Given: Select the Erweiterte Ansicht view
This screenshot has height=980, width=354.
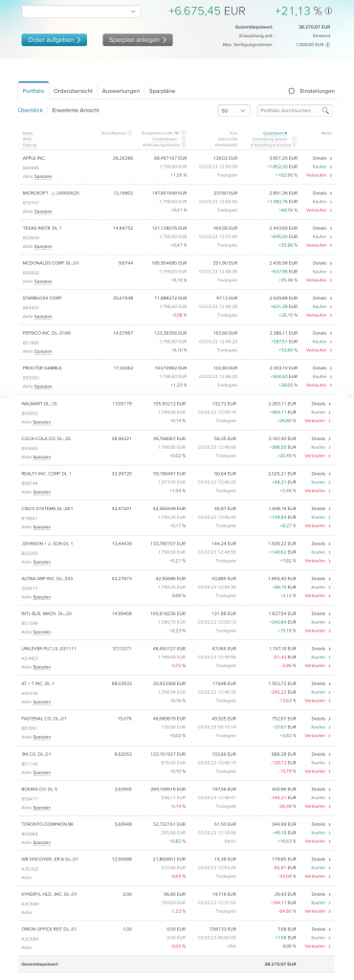Looking at the screenshot, I should tap(76, 111).
